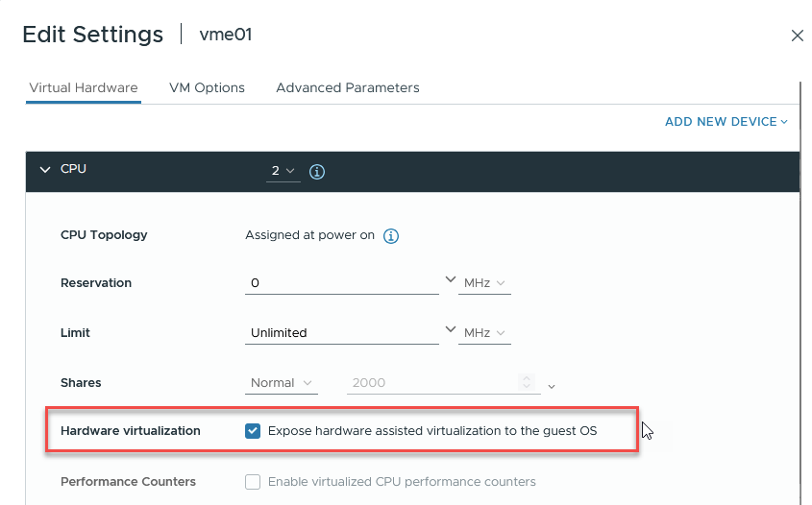Switch to the VM Options tab
The width and height of the screenshot is (812, 505).
click(207, 87)
